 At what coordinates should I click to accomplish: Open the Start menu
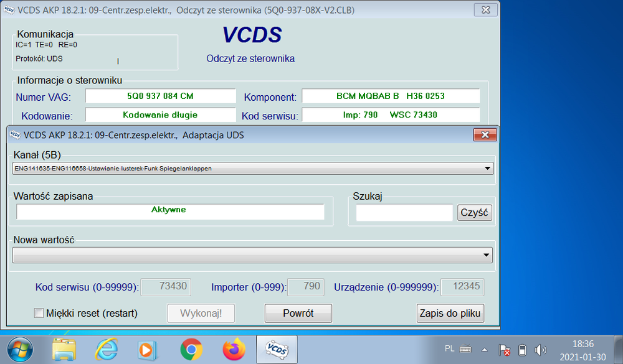click(19, 350)
